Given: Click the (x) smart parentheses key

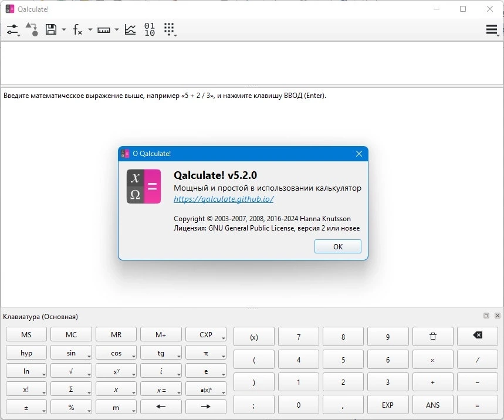Looking at the screenshot, I should 254,337.
